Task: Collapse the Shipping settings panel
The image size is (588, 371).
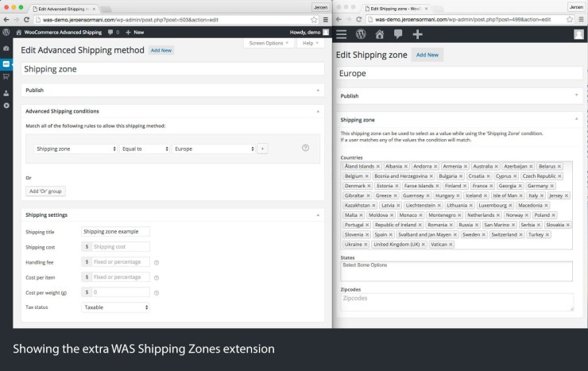Action: (x=318, y=215)
